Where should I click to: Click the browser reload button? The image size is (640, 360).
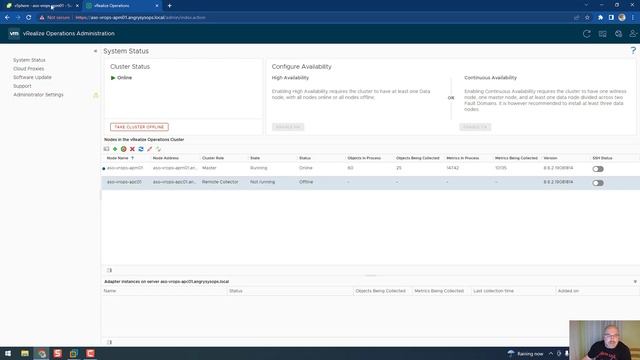pos(29,18)
